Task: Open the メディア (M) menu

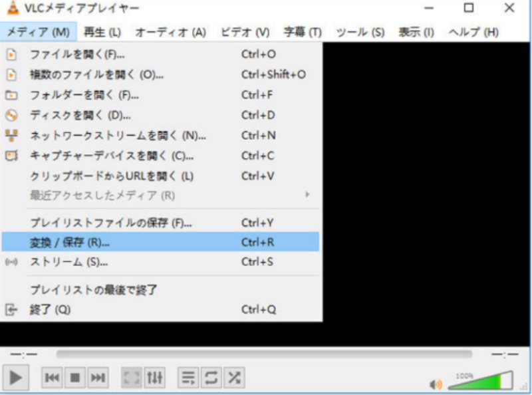Action: tap(39, 32)
